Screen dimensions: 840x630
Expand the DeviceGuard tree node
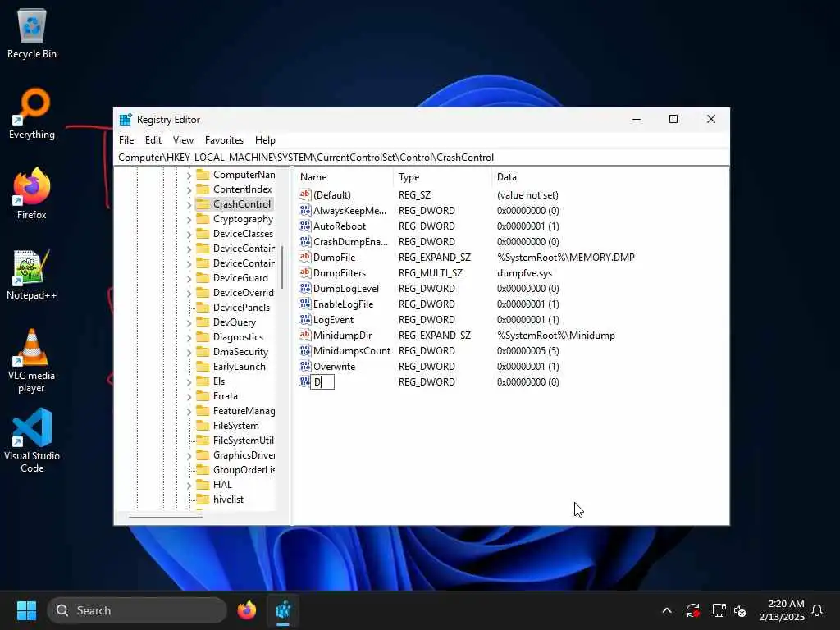pyautogui.click(x=189, y=279)
